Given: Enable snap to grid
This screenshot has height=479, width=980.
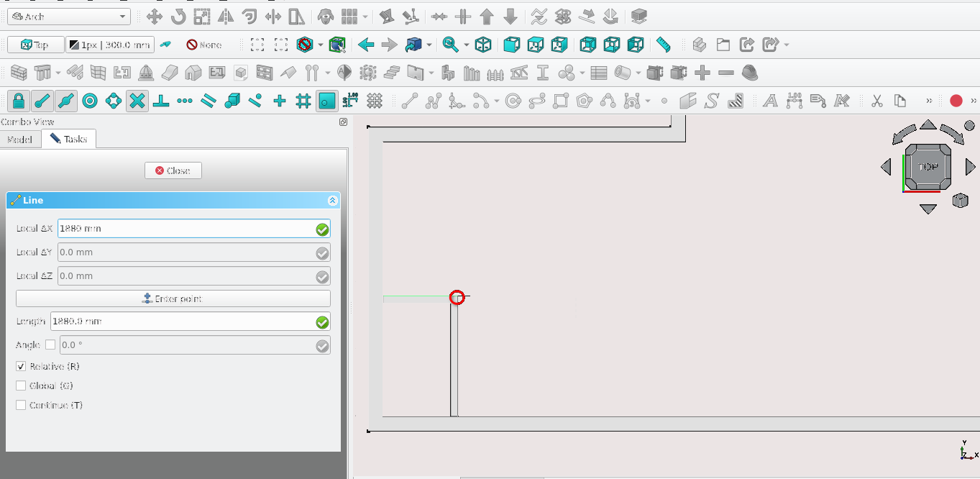Looking at the screenshot, I should pyautogui.click(x=303, y=101).
